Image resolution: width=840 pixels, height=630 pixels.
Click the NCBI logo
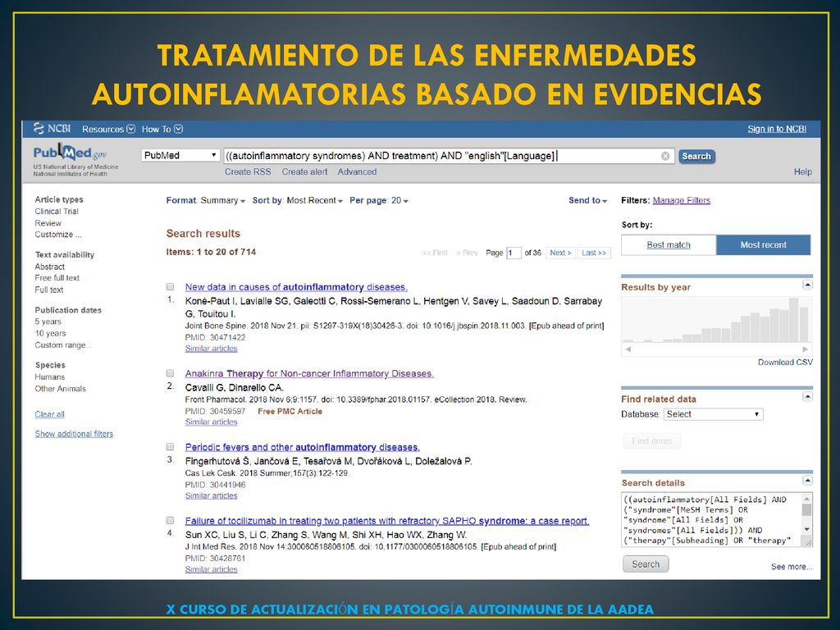(x=52, y=129)
